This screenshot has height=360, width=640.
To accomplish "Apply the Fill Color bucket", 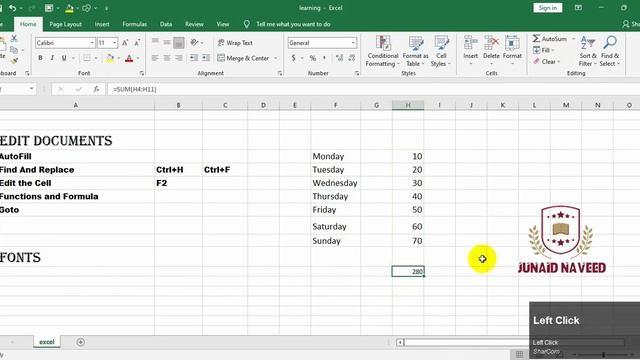I will [x=110, y=58].
